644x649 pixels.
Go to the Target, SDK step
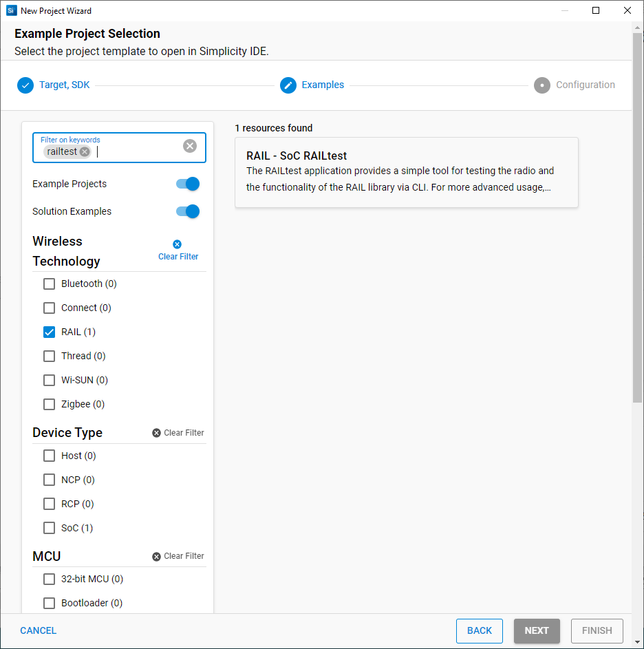64,85
